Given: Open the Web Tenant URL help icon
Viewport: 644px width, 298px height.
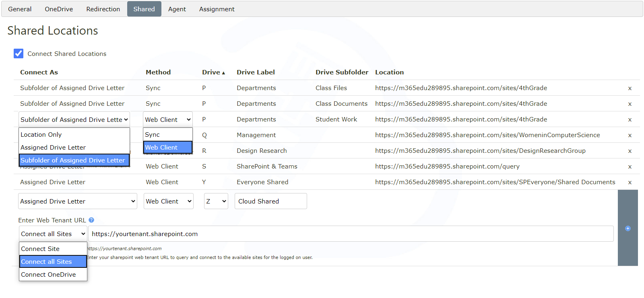Looking at the screenshot, I should (x=91, y=220).
